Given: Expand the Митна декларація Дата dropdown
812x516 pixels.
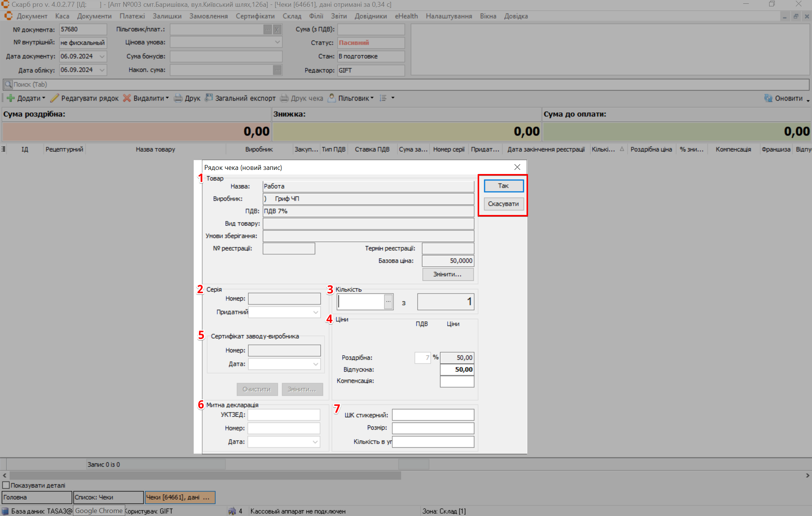Looking at the screenshot, I should pyautogui.click(x=315, y=442).
